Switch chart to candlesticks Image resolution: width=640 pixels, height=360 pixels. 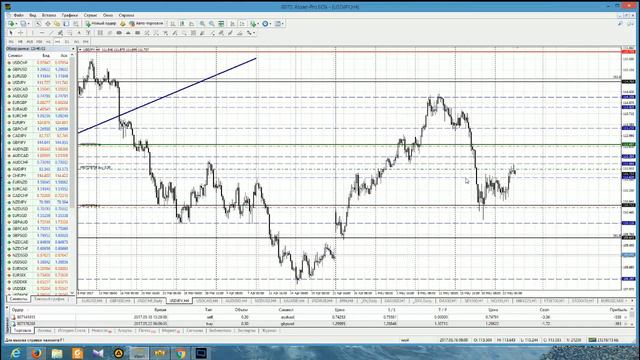click(182, 24)
